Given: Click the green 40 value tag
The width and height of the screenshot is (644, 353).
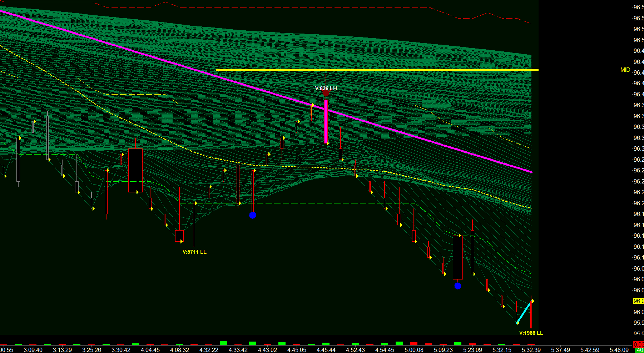Looking at the screenshot, I should pos(639,350).
